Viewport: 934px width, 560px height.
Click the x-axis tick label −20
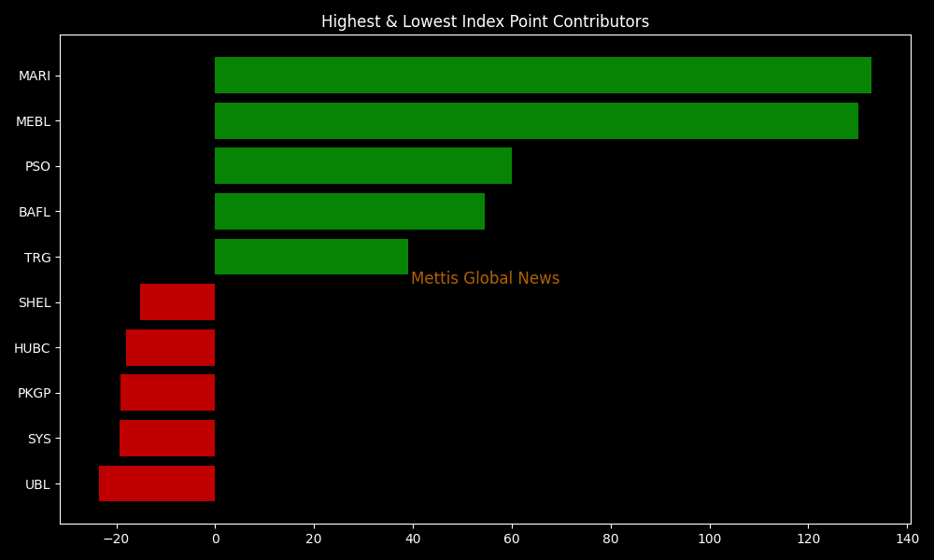pos(116,539)
